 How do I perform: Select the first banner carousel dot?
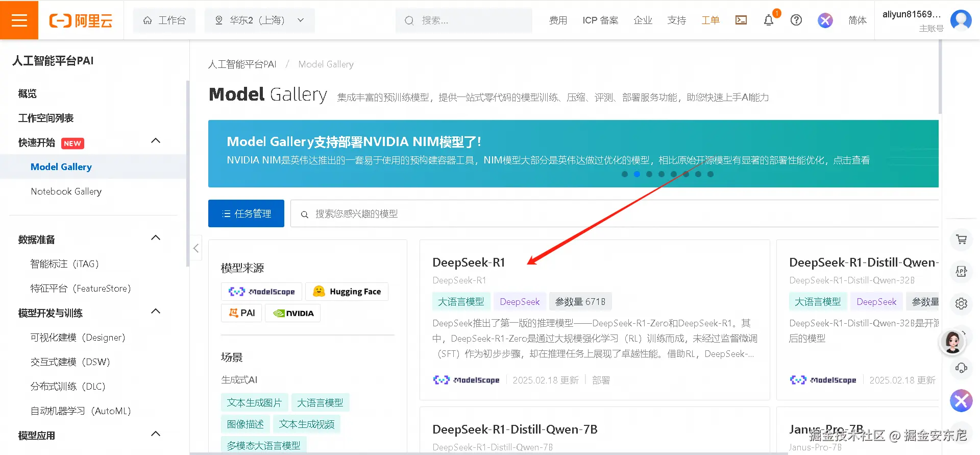pos(625,174)
